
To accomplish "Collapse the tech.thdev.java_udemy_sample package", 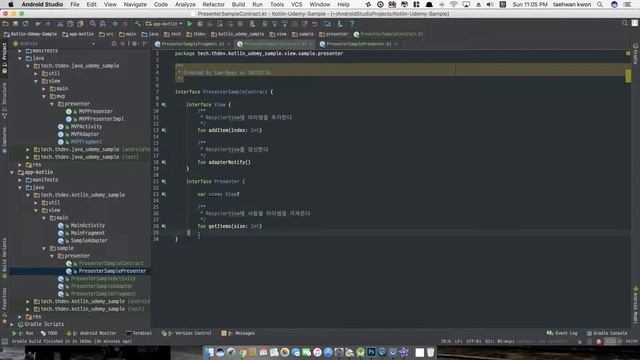I will tap(28, 66).
